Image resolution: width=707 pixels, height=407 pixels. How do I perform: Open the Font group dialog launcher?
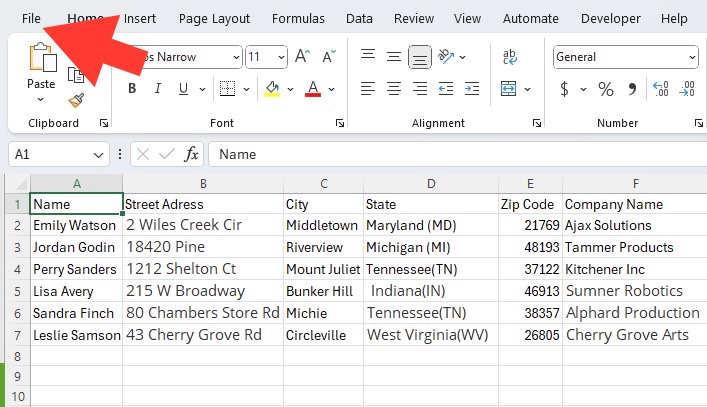pos(340,123)
